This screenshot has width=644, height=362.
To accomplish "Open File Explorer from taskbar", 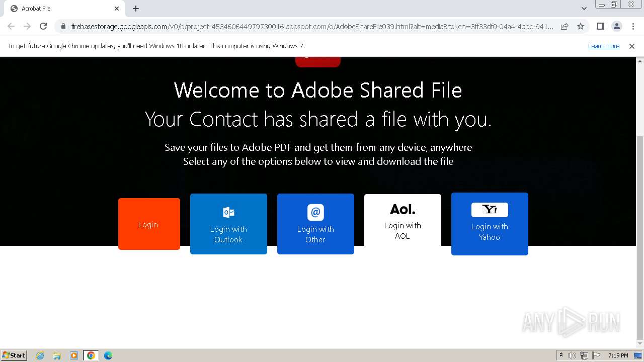I will [x=57, y=355].
